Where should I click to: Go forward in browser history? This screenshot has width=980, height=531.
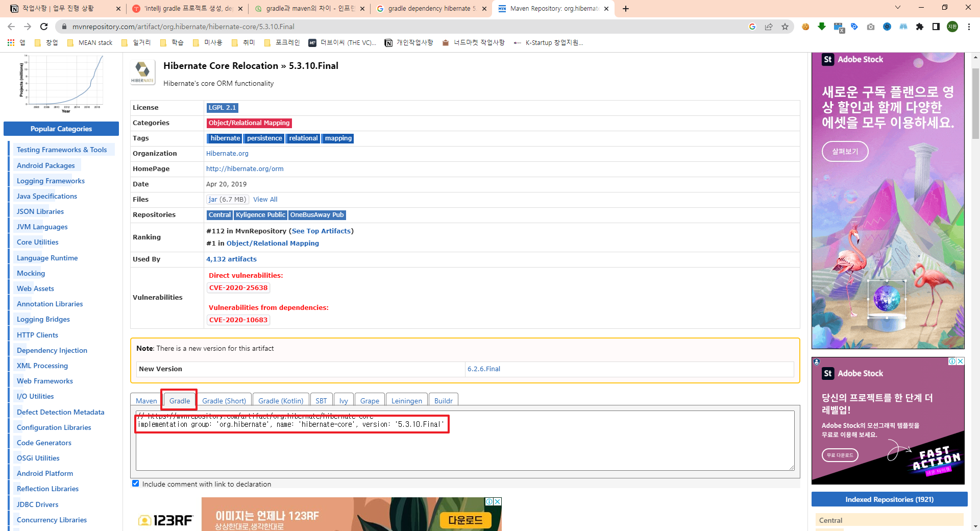(x=28, y=27)
